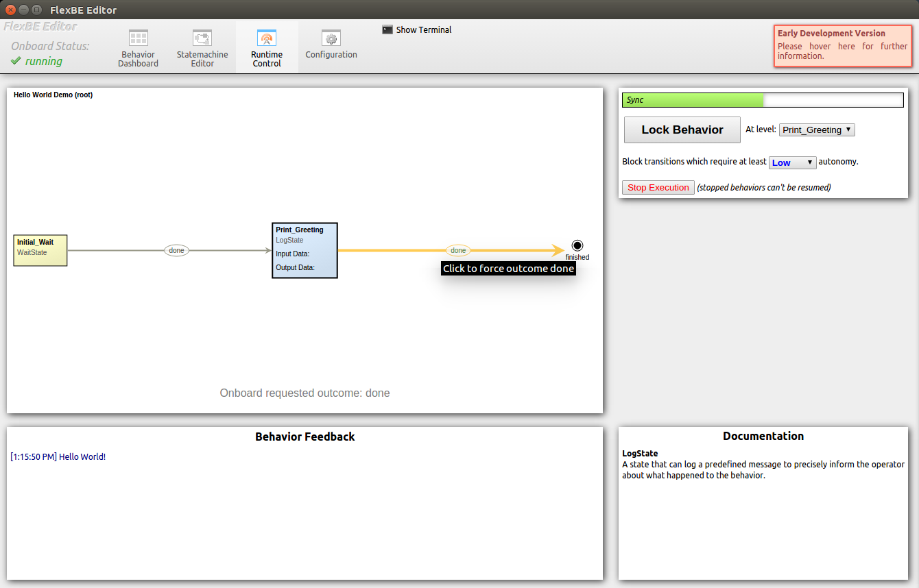Open the Low autonomy level dropdown

pos(792,162)
